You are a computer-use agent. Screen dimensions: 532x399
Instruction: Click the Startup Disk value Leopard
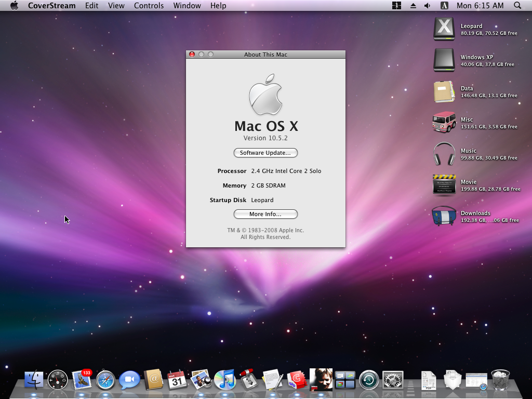pyautogui.click(x=262, y=200)
